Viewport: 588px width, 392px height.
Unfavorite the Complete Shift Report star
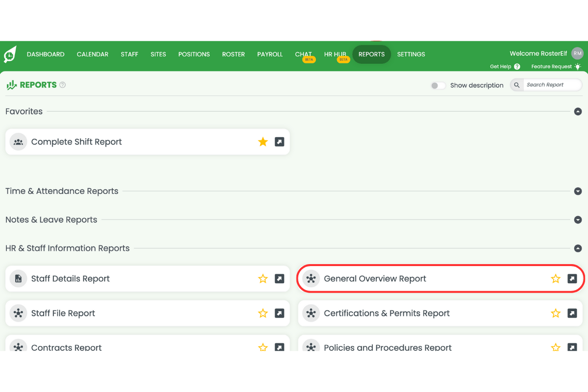(x=263, y=142)
